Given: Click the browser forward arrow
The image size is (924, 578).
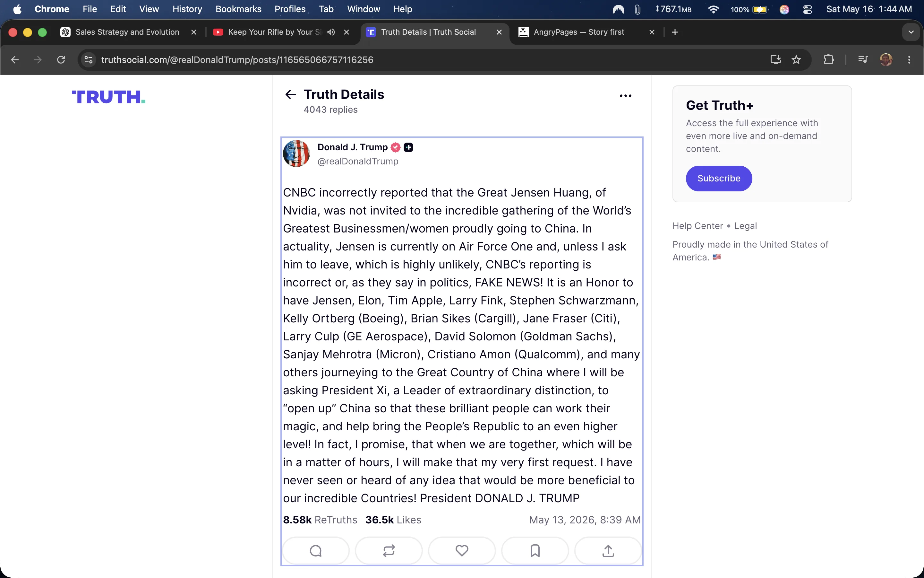Looking at the screenshot, I should [x=38, y=60].
